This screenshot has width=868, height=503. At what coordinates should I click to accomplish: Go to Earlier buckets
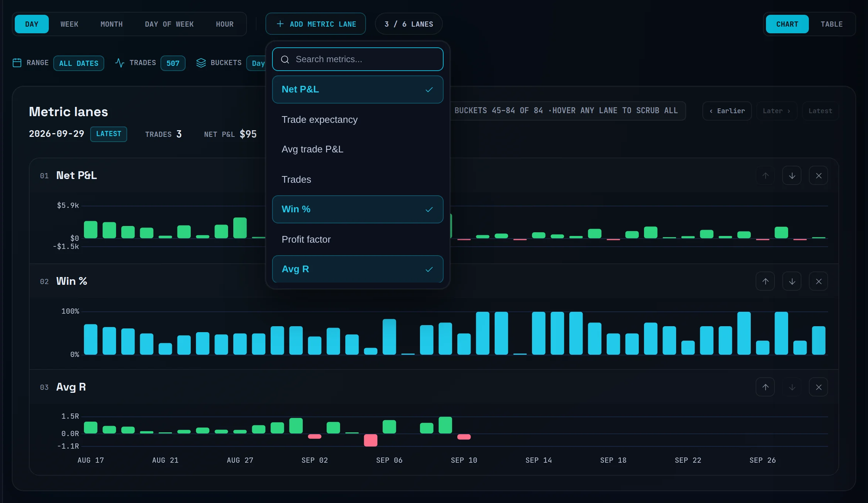click(727, 111)
